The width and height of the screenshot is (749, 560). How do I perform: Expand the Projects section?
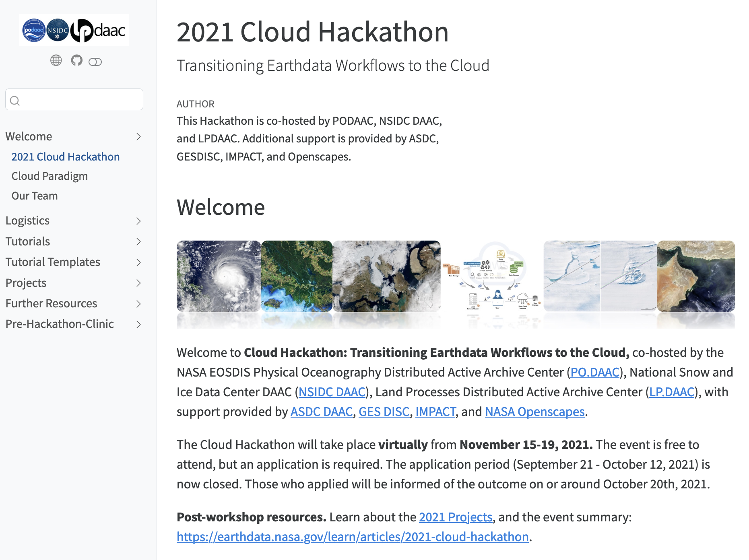point(139,283)
